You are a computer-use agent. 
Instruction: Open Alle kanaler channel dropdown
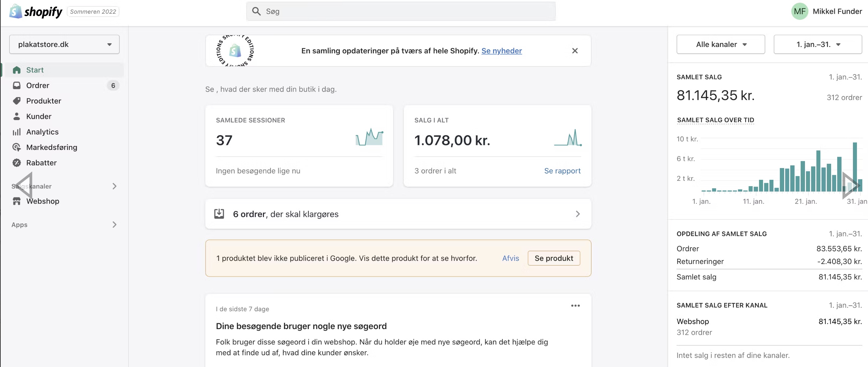(720, 45)
